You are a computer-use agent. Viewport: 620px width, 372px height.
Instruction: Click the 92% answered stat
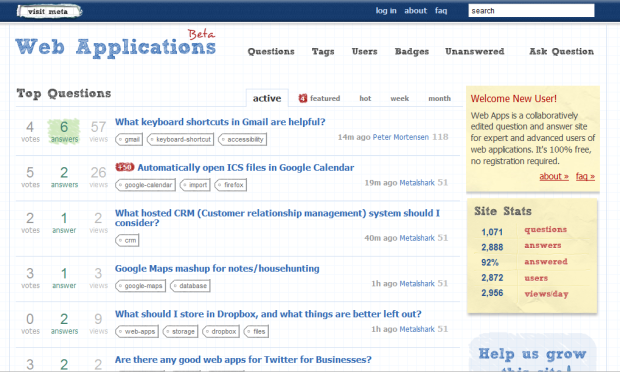[x=524, y=262]
